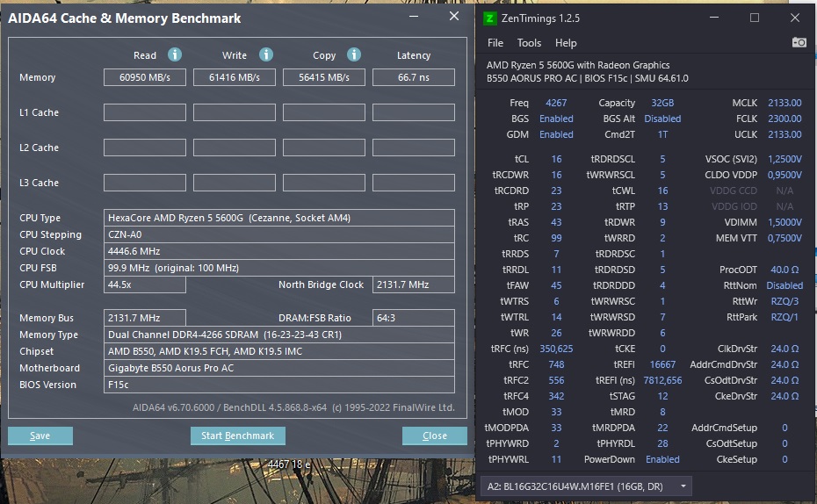Open the File menu in ZenTimings
This screenshot has height=504, width=817.
coord(495,43)
